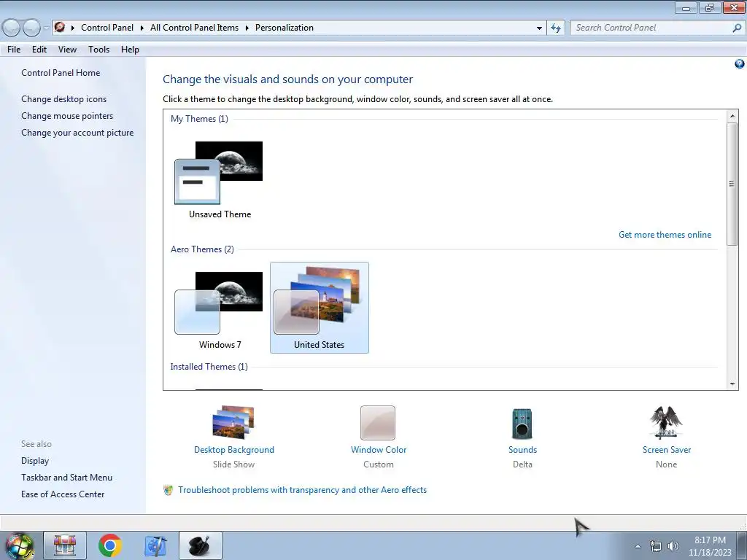
Task: Open Ease of Access Center link
Action: click(x=63, y=494)
